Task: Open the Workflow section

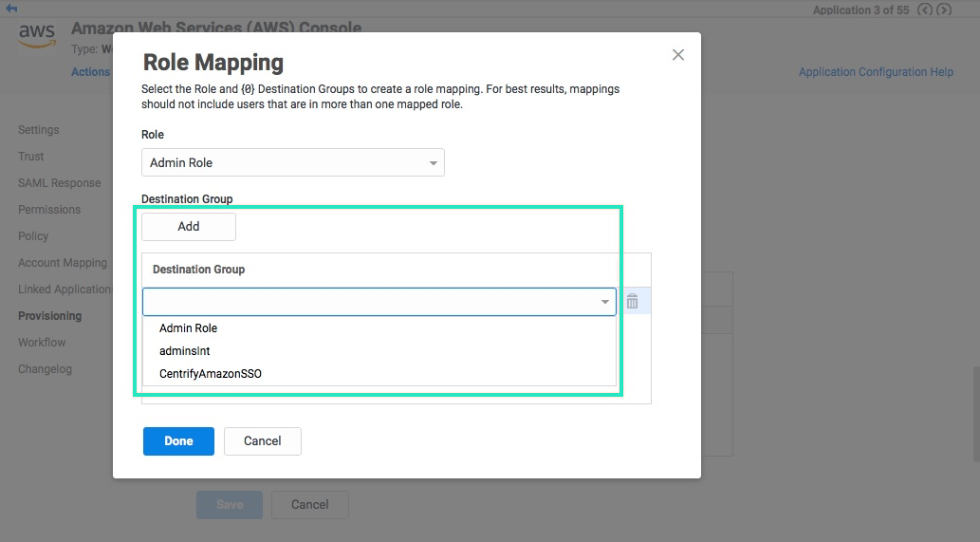Action: click(x=42, y=343)
